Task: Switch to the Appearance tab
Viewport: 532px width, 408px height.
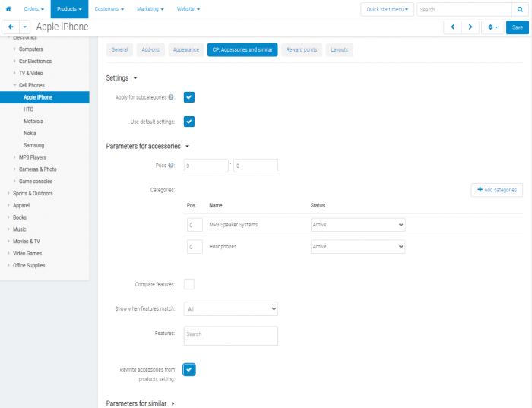Action: tap(186, 49)
